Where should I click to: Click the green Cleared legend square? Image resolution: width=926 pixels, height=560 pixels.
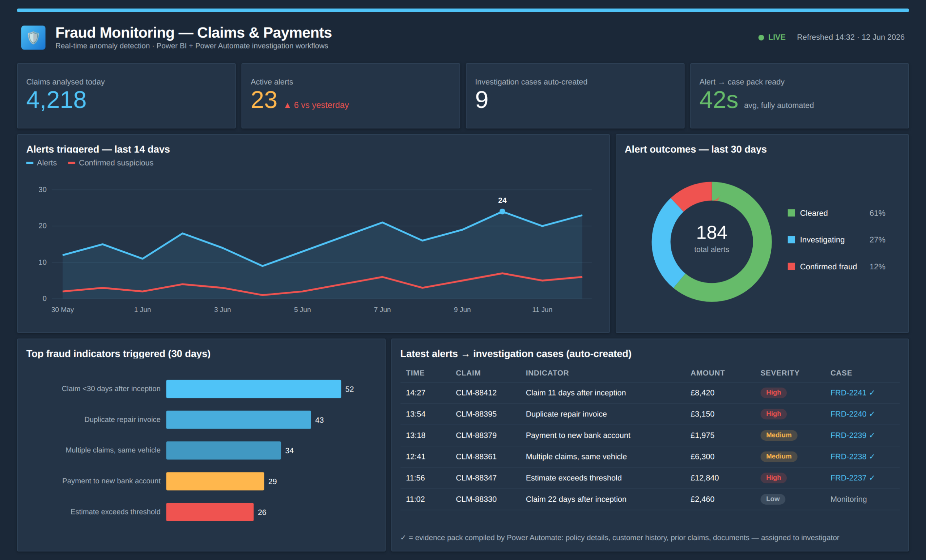pyautogui.click(x=791, y=213)
